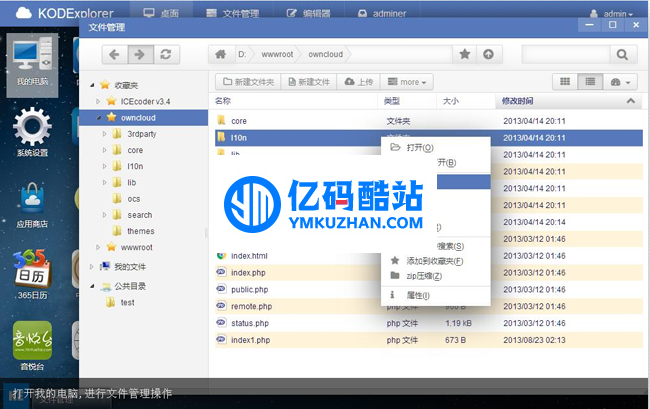This screenshot has height=409, width=650.
Task: Go up one directory level
Action: point(489,54)
